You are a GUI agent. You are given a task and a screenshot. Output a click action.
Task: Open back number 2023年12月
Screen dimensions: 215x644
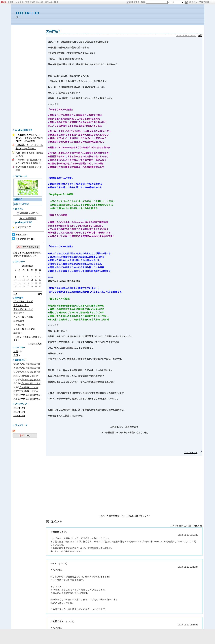coord(19,408)
